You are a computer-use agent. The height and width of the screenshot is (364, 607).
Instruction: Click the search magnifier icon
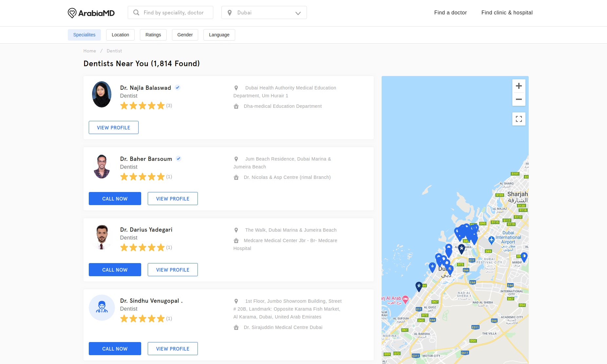pyautogui.click(x=136, y=12)
